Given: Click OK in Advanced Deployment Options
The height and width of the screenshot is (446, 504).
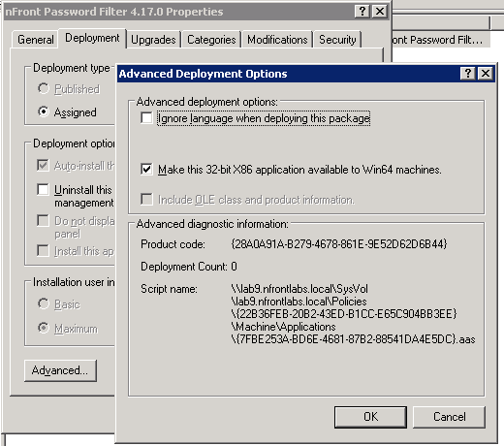Looking at the screenshot, I should [370, 417].
